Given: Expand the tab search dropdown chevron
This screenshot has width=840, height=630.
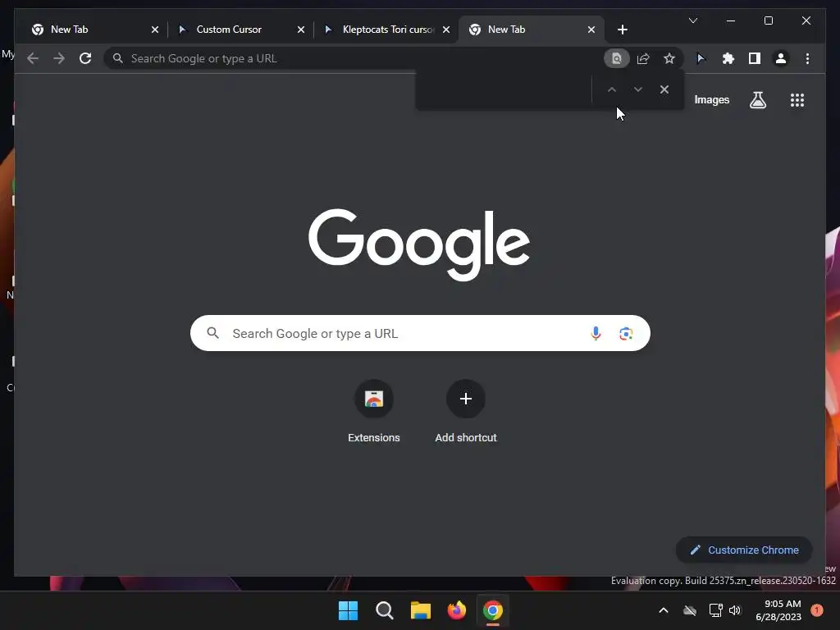Looking at the screenshot, I should pyautogui.click(x=692, y=21).
